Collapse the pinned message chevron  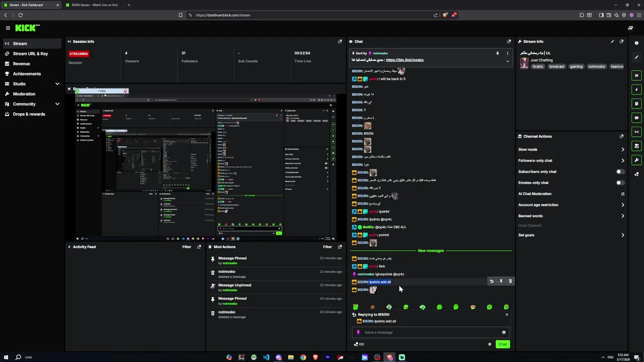[507, 61]
